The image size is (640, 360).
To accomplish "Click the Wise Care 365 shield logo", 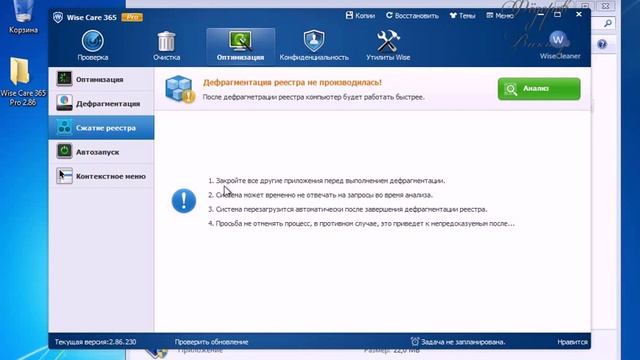I will point(58,17).
